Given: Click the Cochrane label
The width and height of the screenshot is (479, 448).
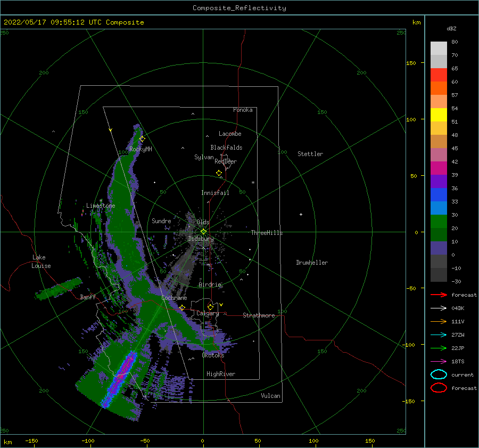Looking at the screenshot, I should (x=174, y=298).
